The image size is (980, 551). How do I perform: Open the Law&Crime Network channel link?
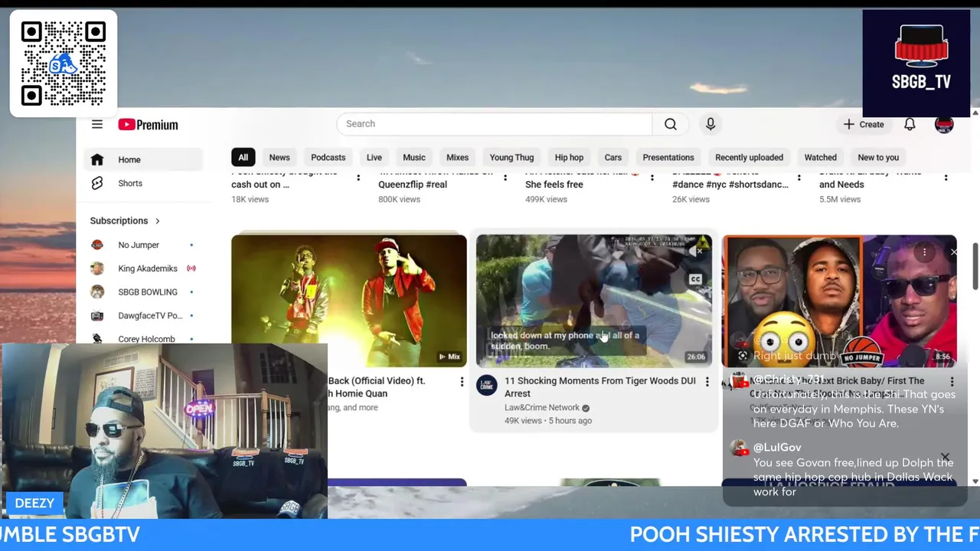(x=542, y=408)
